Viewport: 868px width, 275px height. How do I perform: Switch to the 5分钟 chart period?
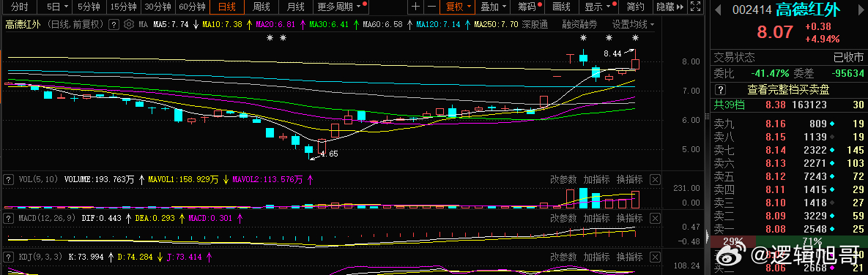89,7
